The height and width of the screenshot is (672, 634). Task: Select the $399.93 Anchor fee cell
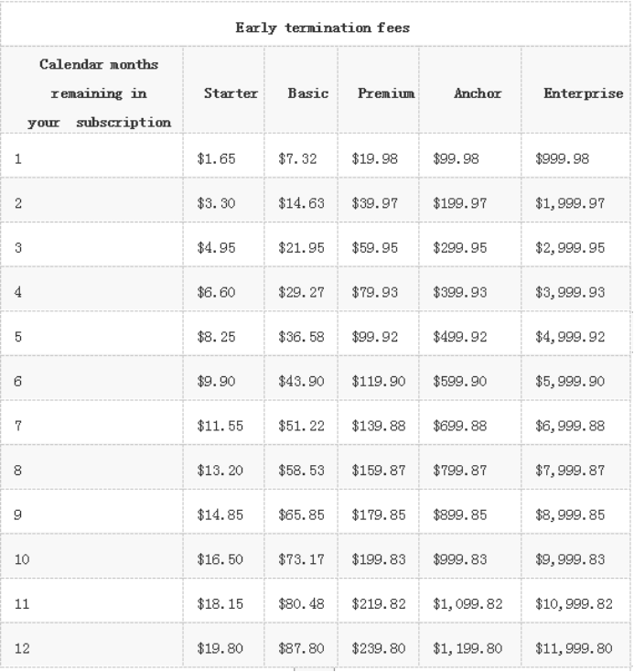click(460, 293)
